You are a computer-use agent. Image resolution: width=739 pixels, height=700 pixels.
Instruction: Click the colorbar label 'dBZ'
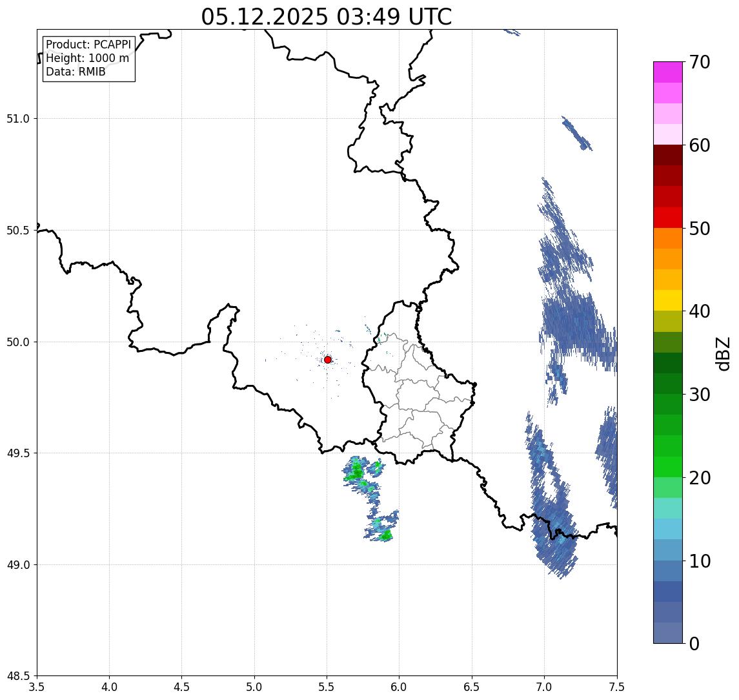[722, 354]
